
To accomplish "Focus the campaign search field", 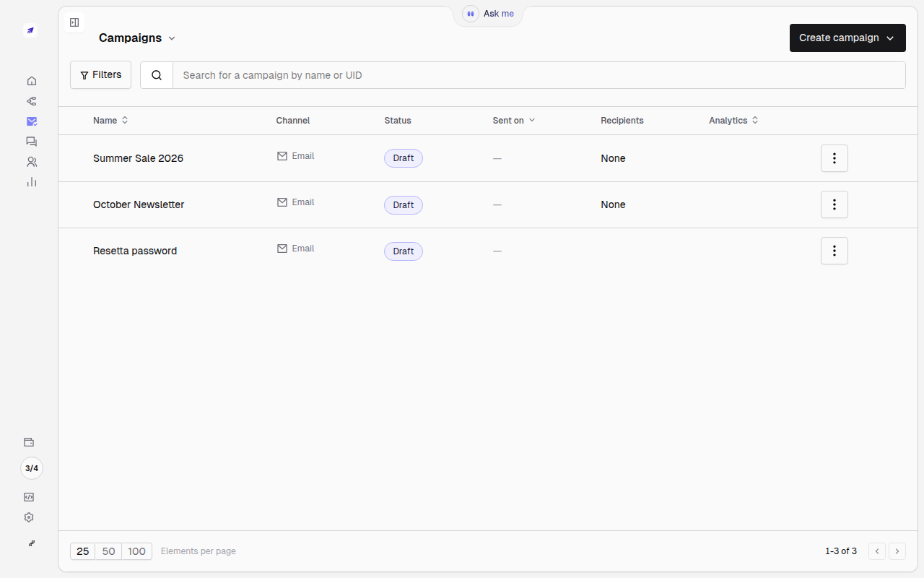I will (x=539, y=75).
